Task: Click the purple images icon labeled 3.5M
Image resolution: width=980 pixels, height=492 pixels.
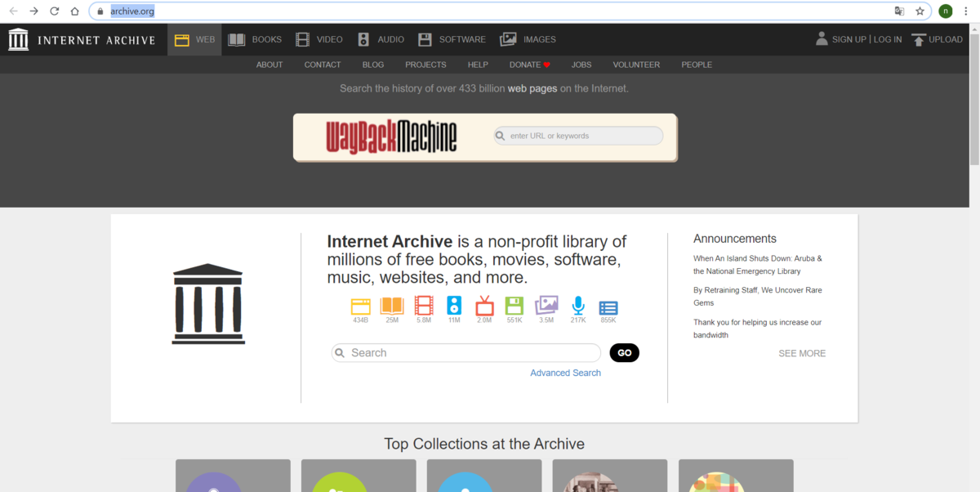Action: click(x=546, y=306)
